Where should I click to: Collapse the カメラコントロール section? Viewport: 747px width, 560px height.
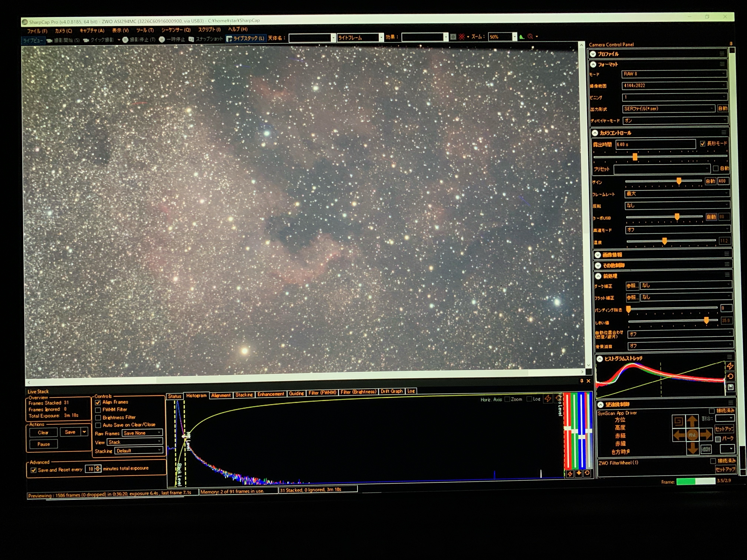pyautogui.click(x=595, y=133)
